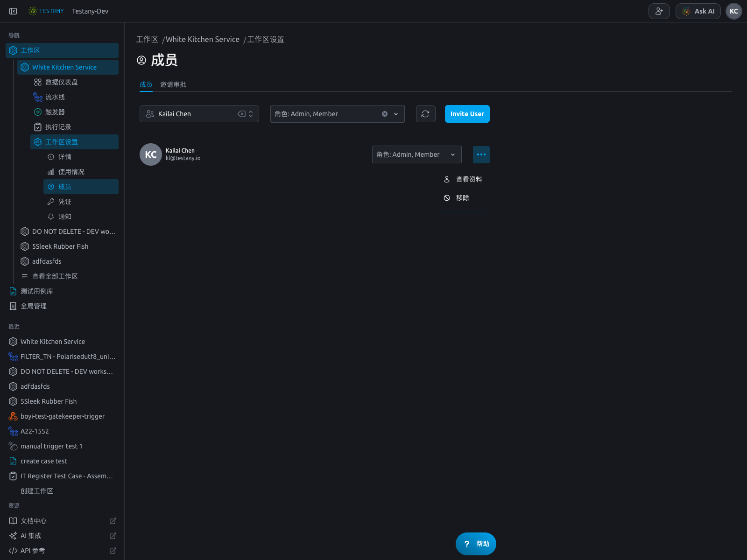Switch to 邀请审批 tab
The height and width of the screenshot is (560, 747).
pos(173,84)
